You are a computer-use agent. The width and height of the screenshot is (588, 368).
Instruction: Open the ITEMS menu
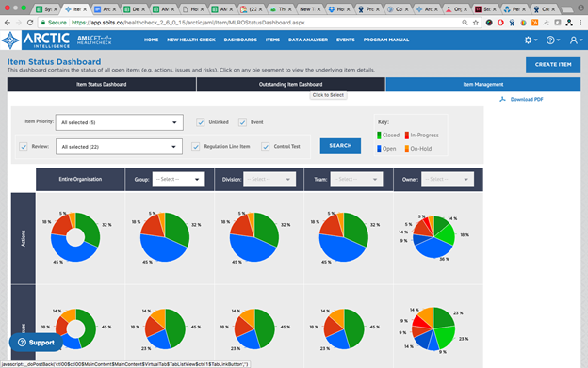coord(272,40)
